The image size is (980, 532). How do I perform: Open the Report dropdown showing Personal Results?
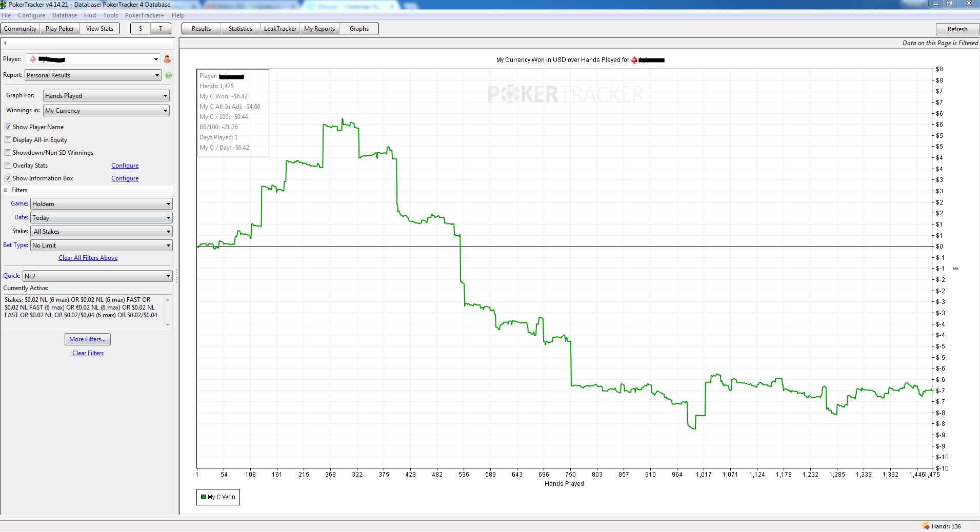93,75
